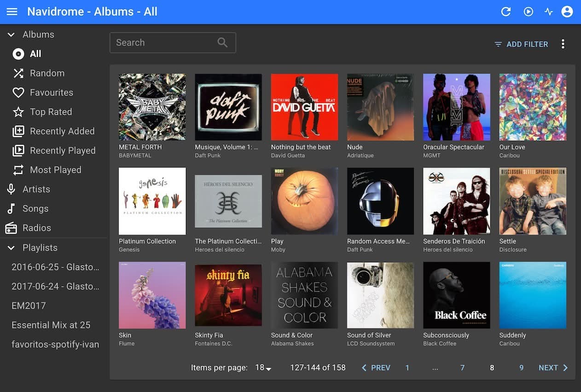Open the METAL FORTH album cover
The width and height of the screenshot is (581, 392).
pyautogui.click(x=152, y=107)
